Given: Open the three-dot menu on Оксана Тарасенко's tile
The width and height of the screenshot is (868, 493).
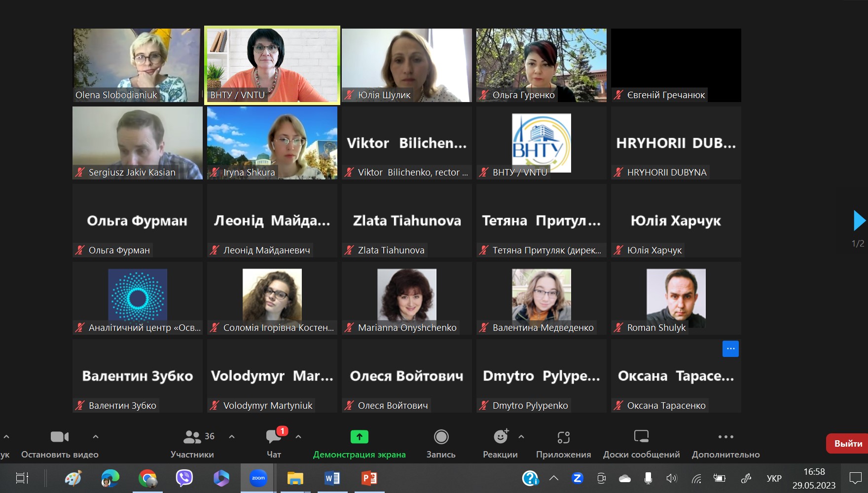Looking at the screenshot, I should click(730, 349).
